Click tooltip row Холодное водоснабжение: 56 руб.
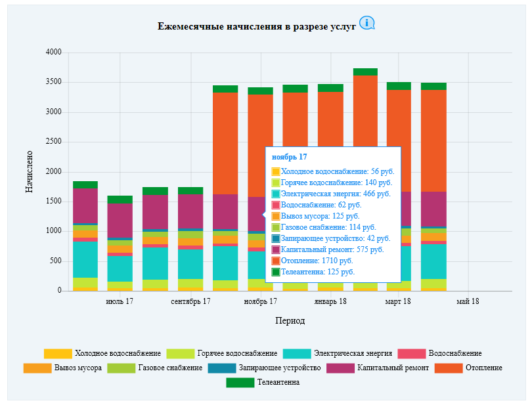532x407 pixels. point(333,171)
